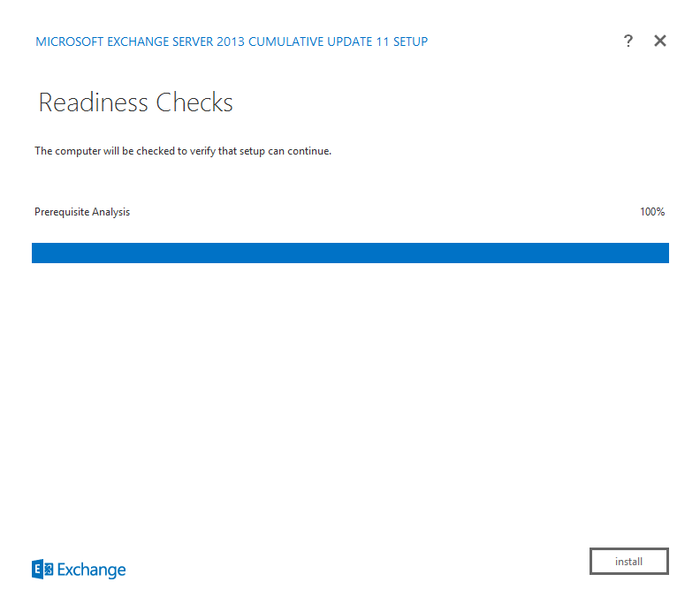
Task: Open setup help with question mark icon
Action: (628, 41)
